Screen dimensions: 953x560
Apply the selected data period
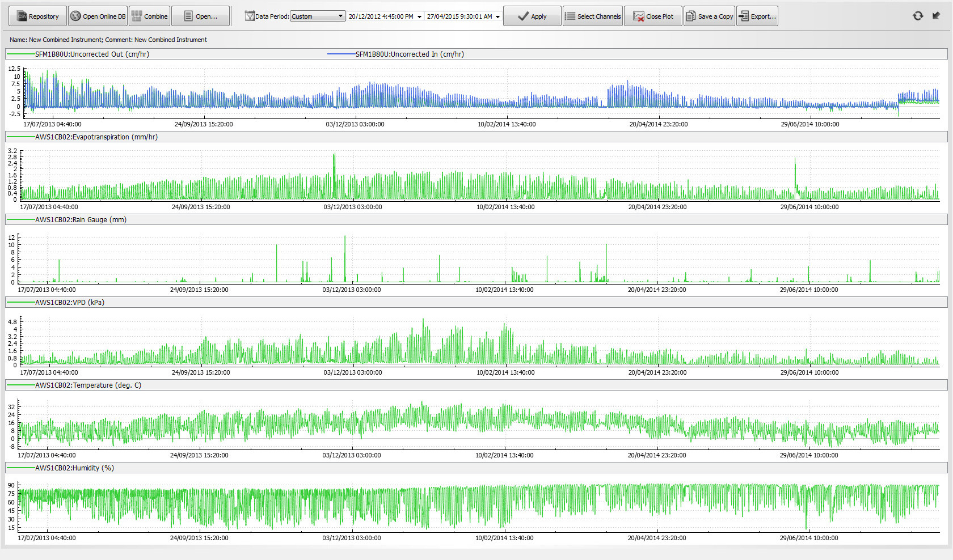pos(532,16)
